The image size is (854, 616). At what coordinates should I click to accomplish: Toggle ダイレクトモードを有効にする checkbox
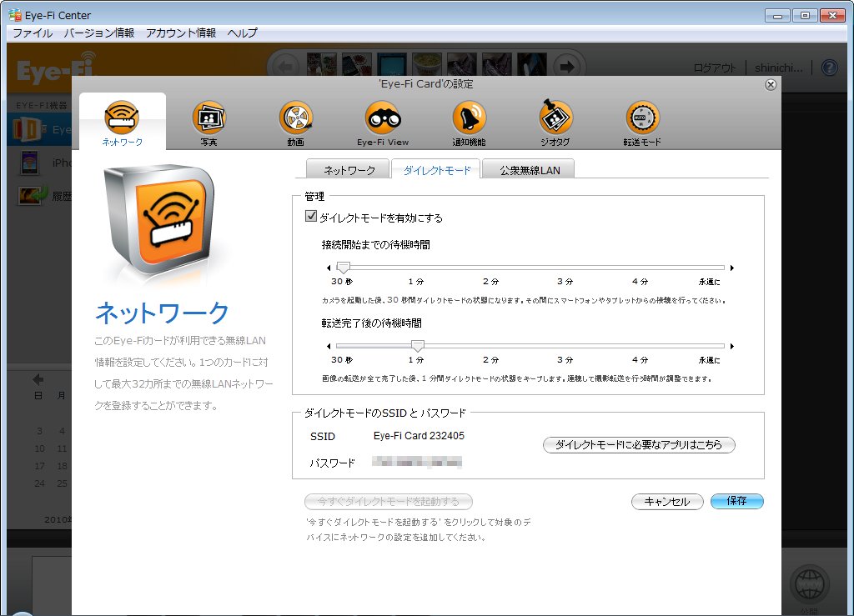tap(311, 217)
